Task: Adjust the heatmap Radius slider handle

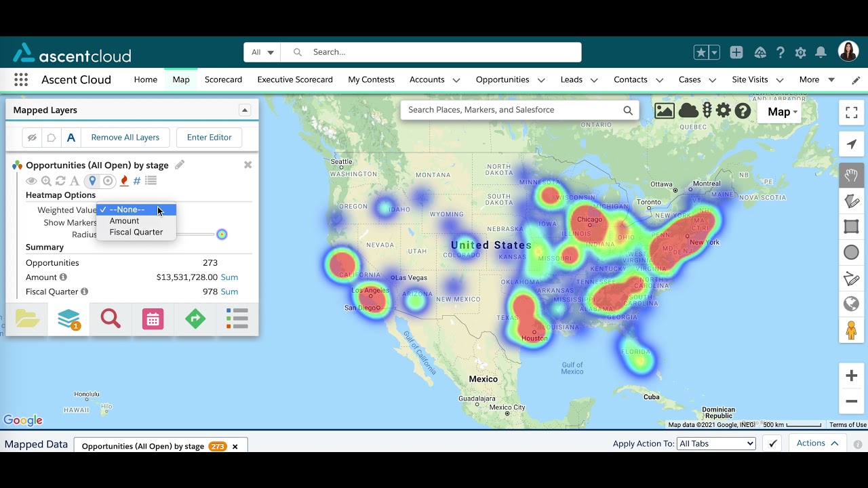Action: point(222,235)
